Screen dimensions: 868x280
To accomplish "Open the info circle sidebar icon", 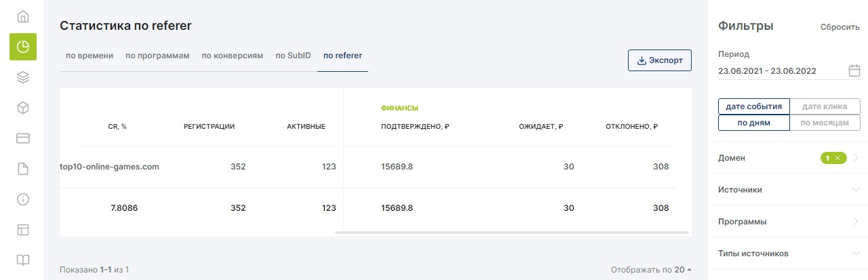I will click(x=23, y=199).
